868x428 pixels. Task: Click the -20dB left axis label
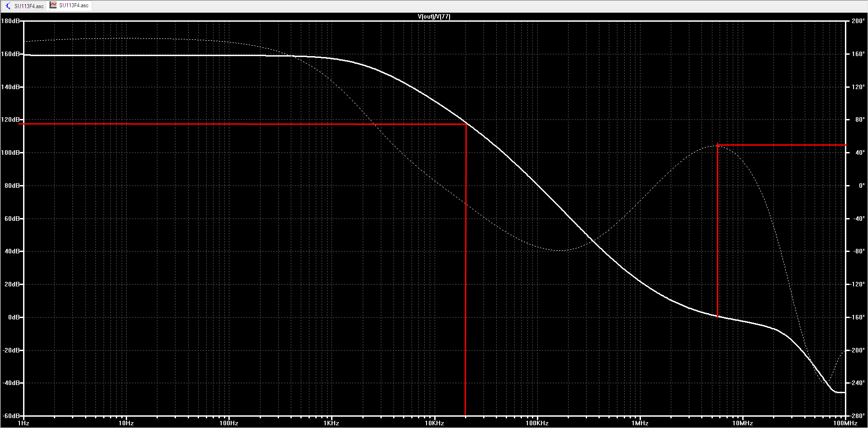(x=11, y=350)
